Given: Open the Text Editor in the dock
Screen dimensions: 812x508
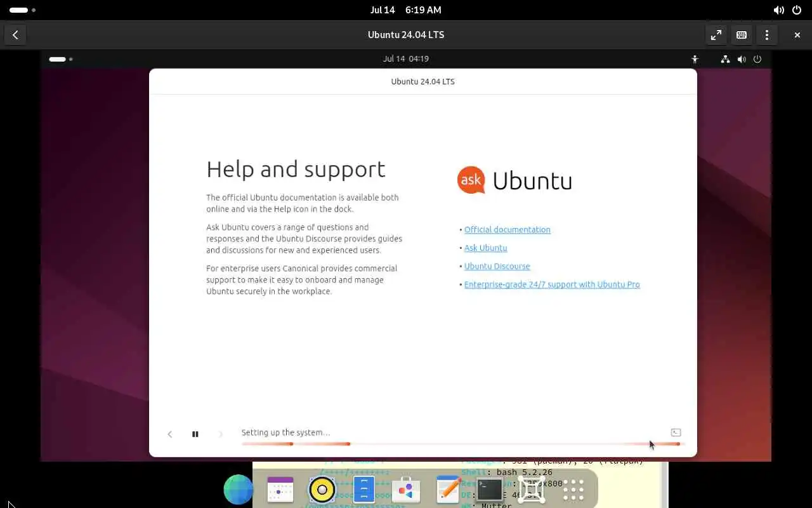Looking at the screenshot, I should click(x=448, y=490).
